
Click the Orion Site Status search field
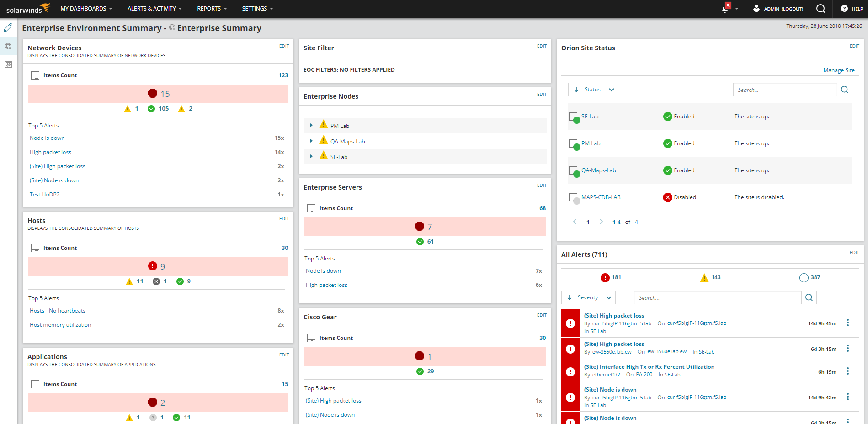pos(785,90)
